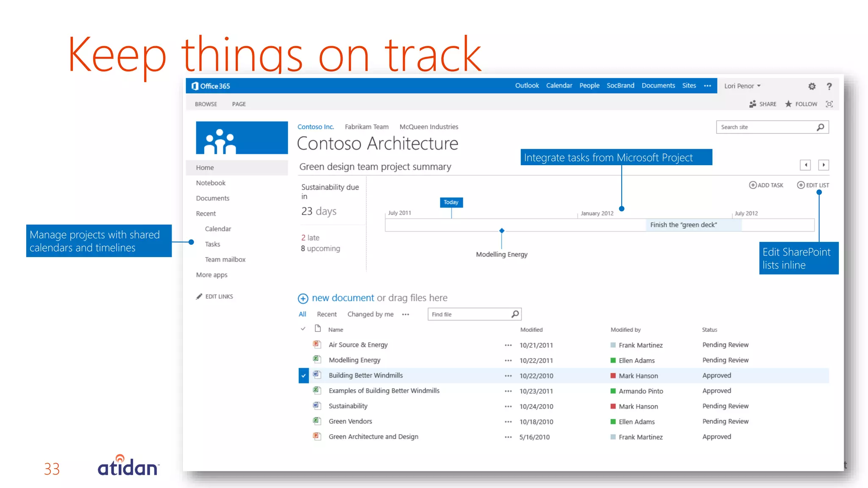Click the Office 365 logo
The width and height of the screenshot is (868, 488).
point(211,86)
